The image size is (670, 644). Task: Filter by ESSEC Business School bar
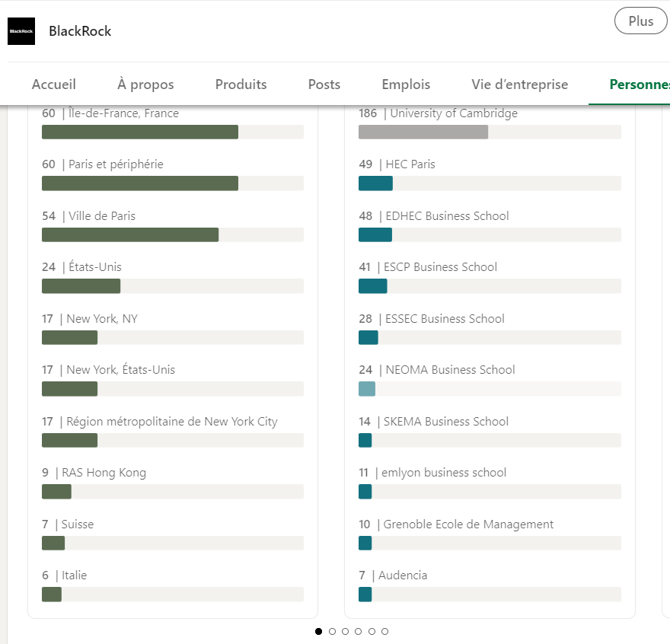pos(490,337)
